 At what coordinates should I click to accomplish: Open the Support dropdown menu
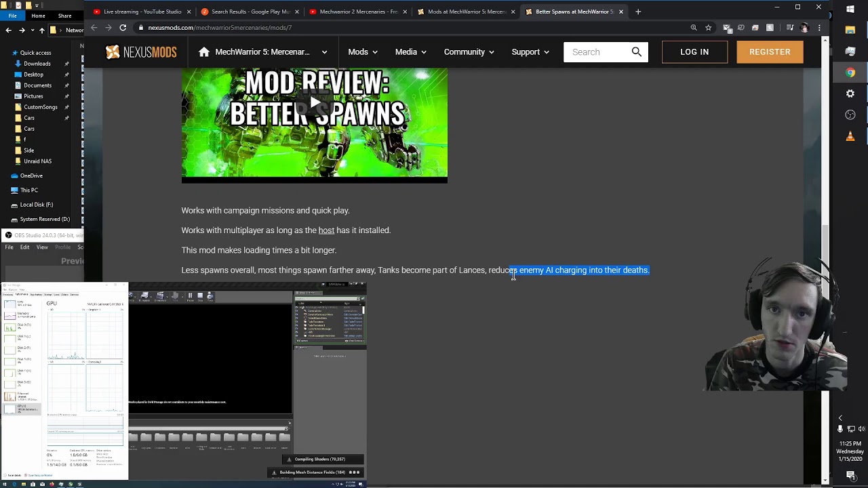pos(530,52)
